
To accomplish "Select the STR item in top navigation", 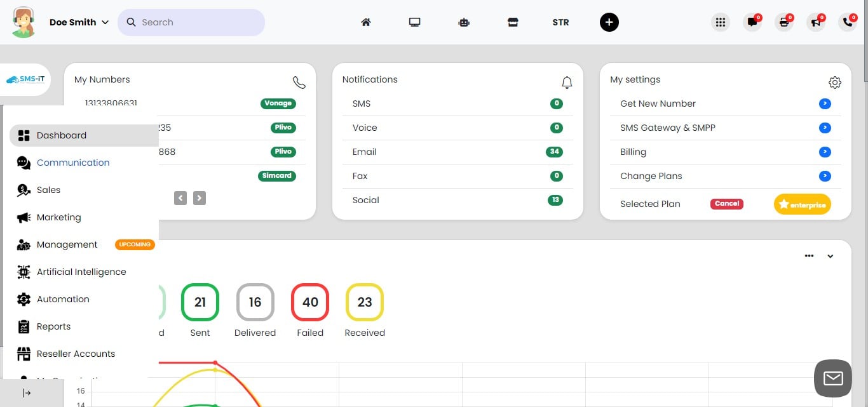I will point(560,22).
